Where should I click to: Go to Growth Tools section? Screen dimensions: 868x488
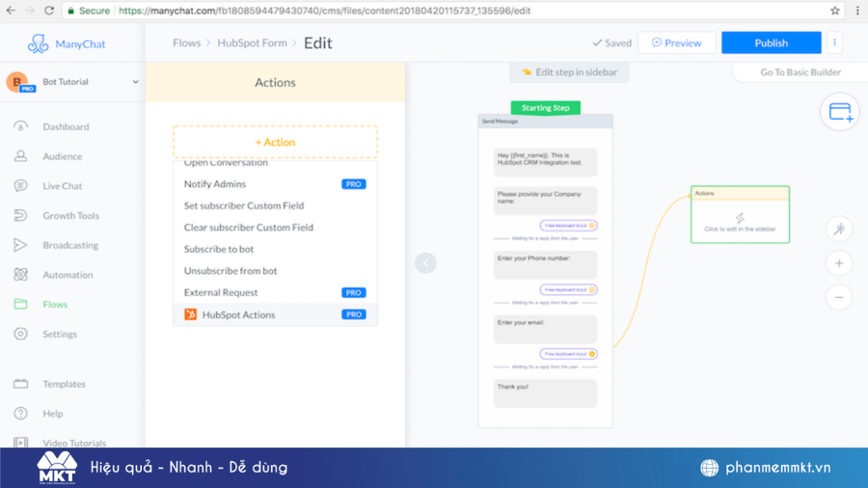[x=70, y=216]
